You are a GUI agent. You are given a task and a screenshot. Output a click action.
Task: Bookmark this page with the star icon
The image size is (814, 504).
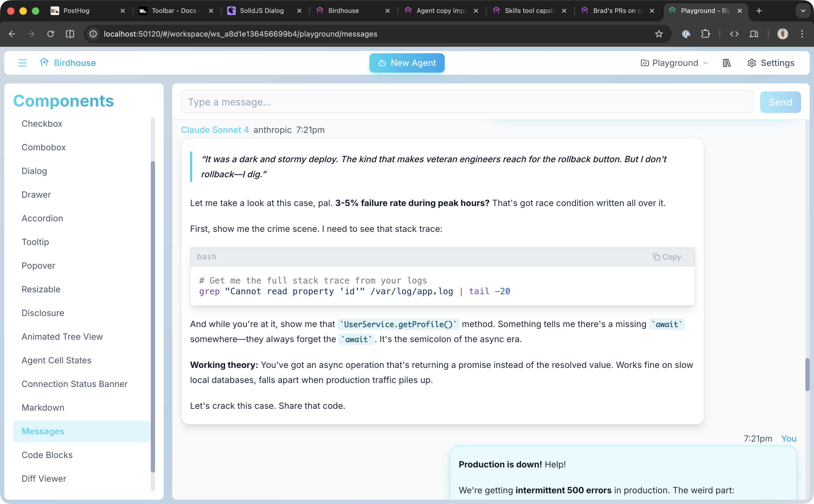[x=658, y=34]
